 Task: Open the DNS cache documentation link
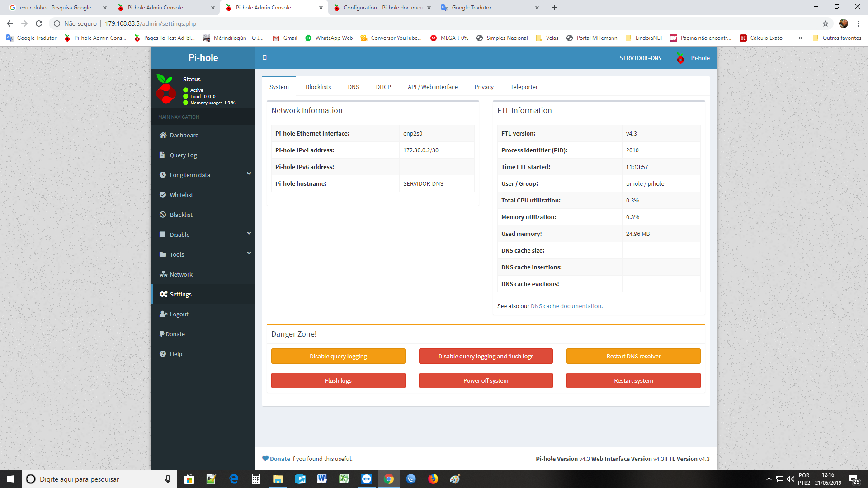[x=566, y=306]
